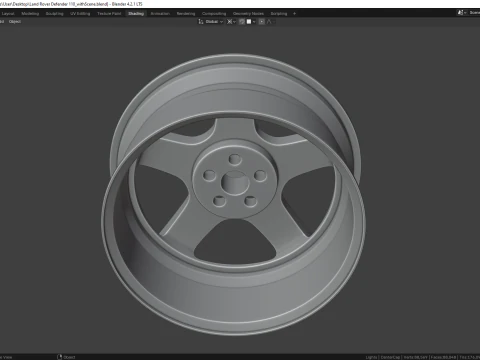Toggle proportional editing icon
This screenshot has width=480, height=360.
262,22
